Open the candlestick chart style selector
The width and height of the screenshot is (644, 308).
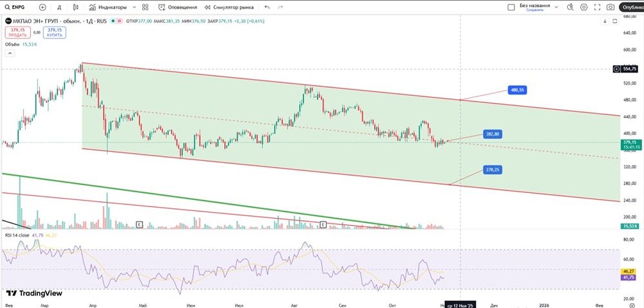click(75, 7)
